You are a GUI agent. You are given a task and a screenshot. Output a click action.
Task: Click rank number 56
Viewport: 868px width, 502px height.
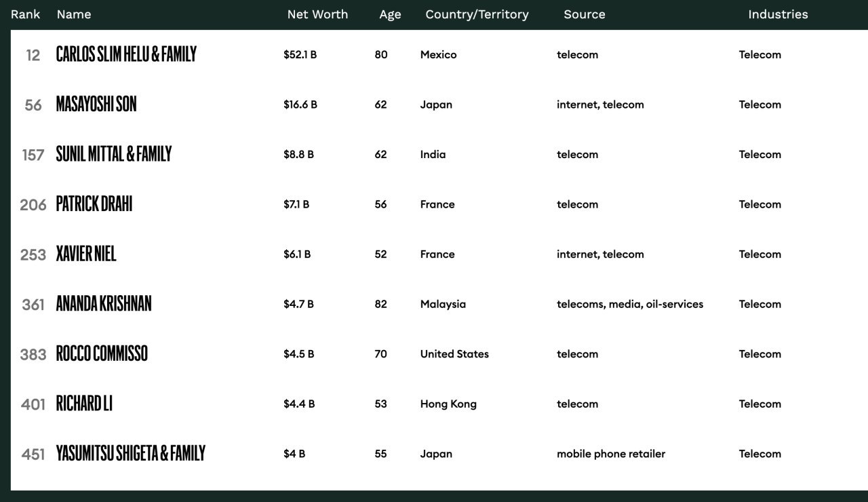pos(33,105)
